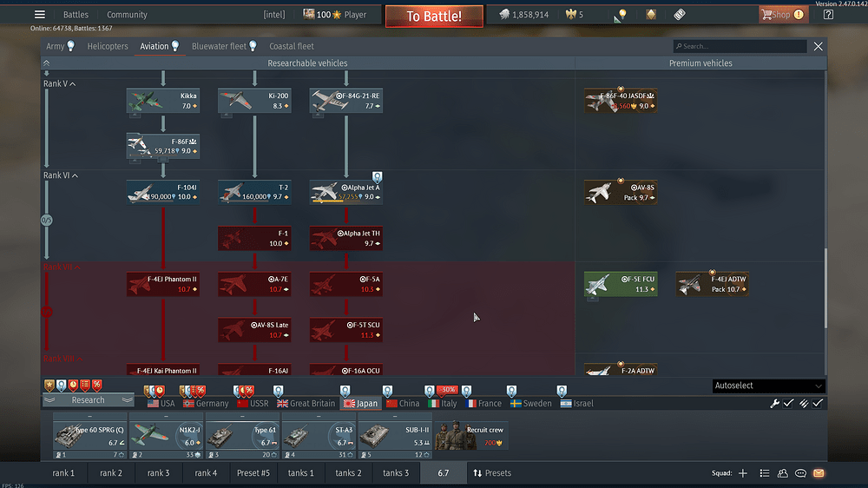The image size is (868, 488).
Task: Expand the Research panel toggle
Action: [88, 400]
